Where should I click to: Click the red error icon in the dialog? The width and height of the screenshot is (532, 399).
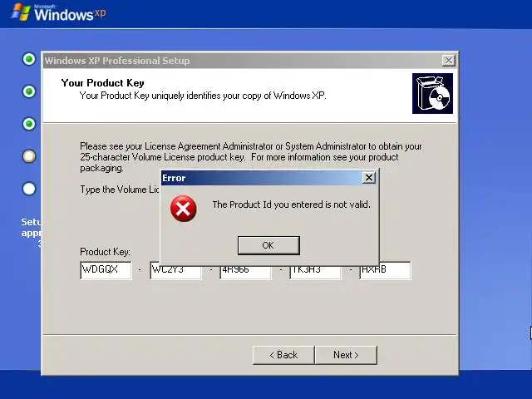[x=183, y=209]
